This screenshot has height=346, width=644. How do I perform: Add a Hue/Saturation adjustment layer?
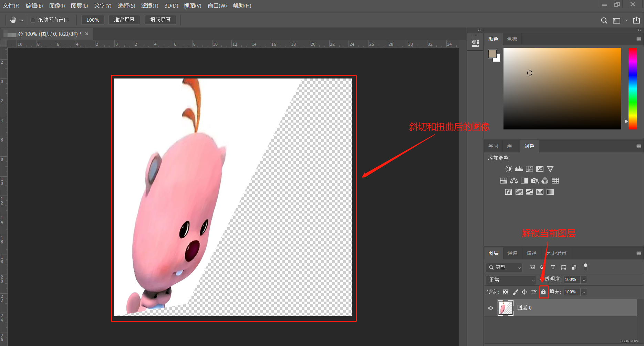(x=503, y=181)
